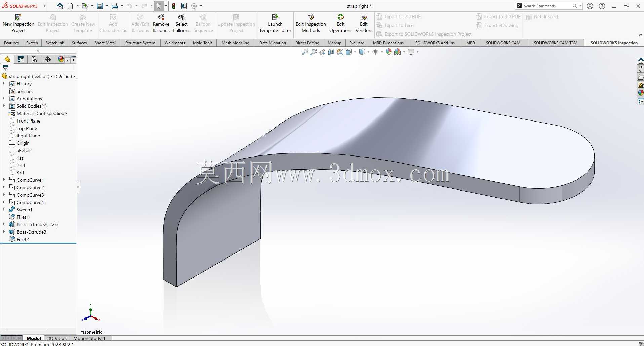This screenshot has height=346, width=644.
Task: Open Appearances task pane icon
Action: point(641,93)
